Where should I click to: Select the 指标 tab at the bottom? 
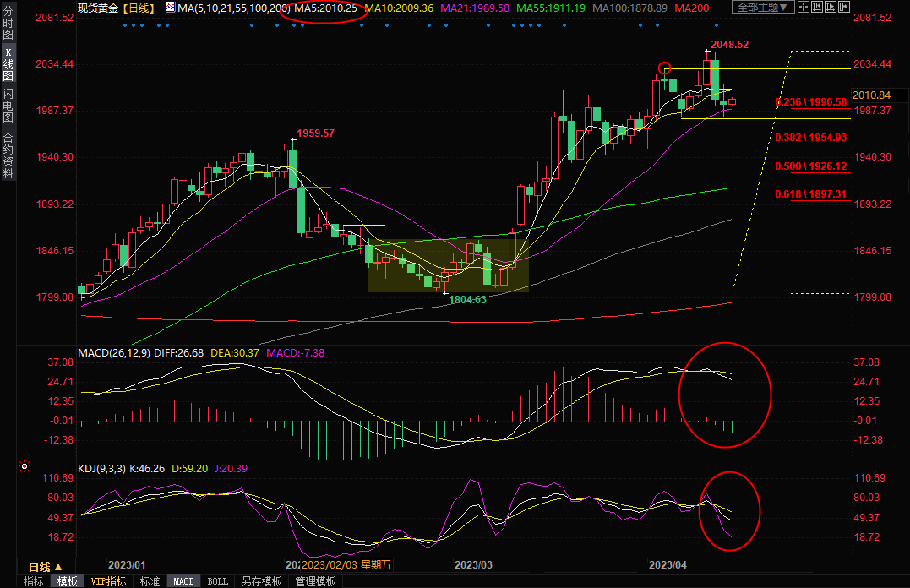point(34,581)
